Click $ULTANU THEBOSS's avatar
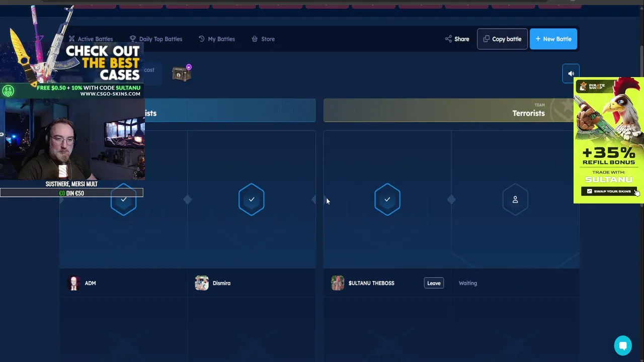The image size is (644, 362). pos(338,283)
